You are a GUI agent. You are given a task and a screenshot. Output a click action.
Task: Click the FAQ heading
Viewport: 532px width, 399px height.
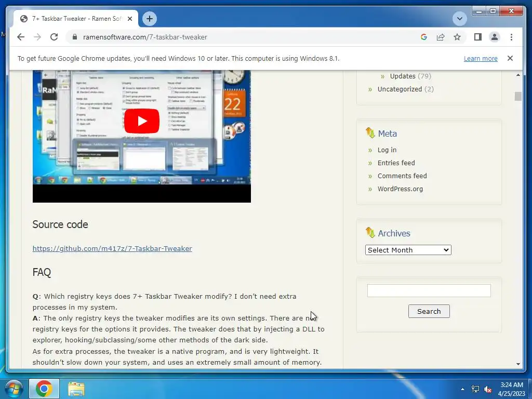[x=42, y=272]
